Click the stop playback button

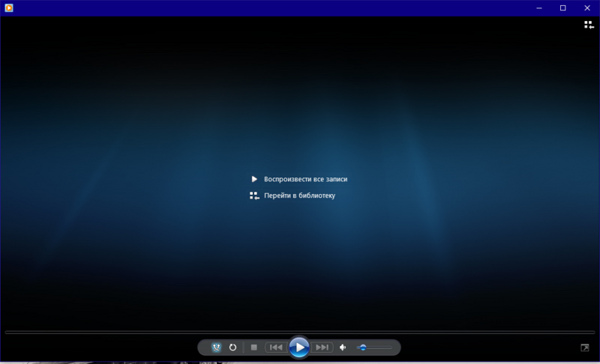(253, 348)
